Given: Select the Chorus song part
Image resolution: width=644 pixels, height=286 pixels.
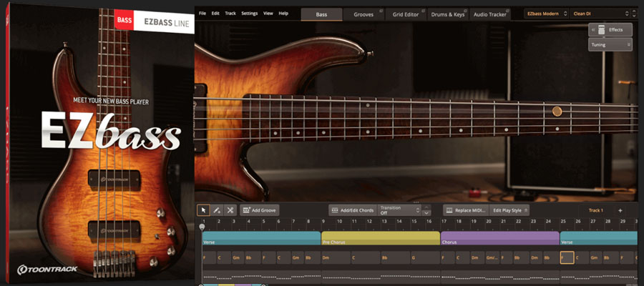Looking at the screenshot, I should [x=500, y=238].
